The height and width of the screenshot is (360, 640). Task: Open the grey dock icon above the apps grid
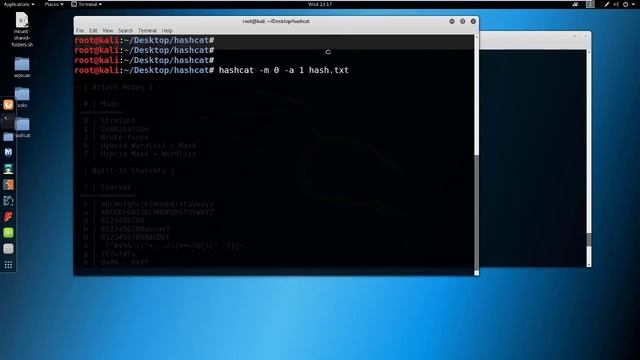[8, 249]
